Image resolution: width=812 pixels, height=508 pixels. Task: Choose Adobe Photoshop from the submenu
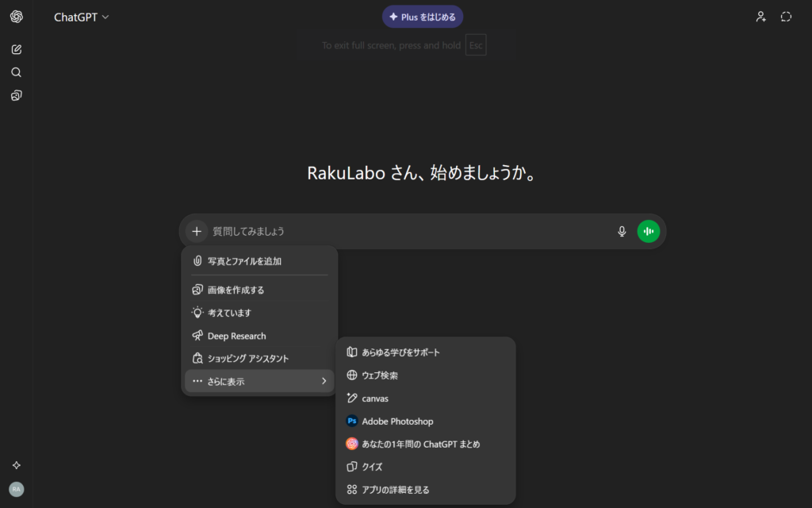pos(397,421)
